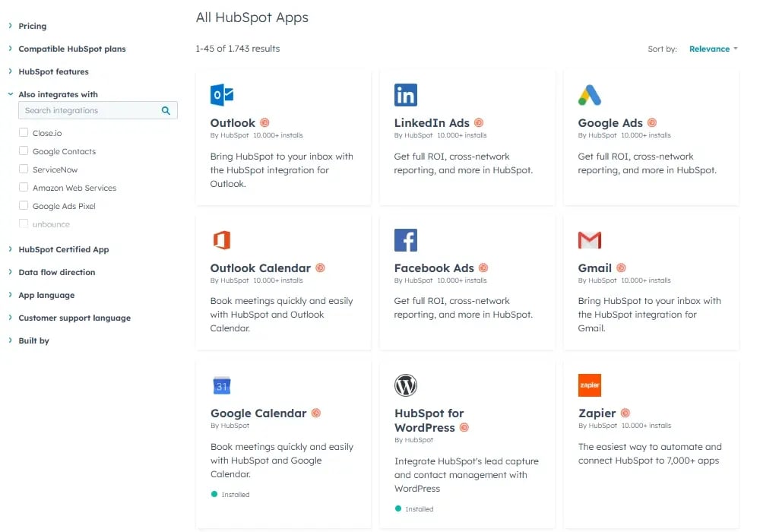Check the Google Contacts checkbox
Viewport: 760px width, 532px height.
click(24, 150)
